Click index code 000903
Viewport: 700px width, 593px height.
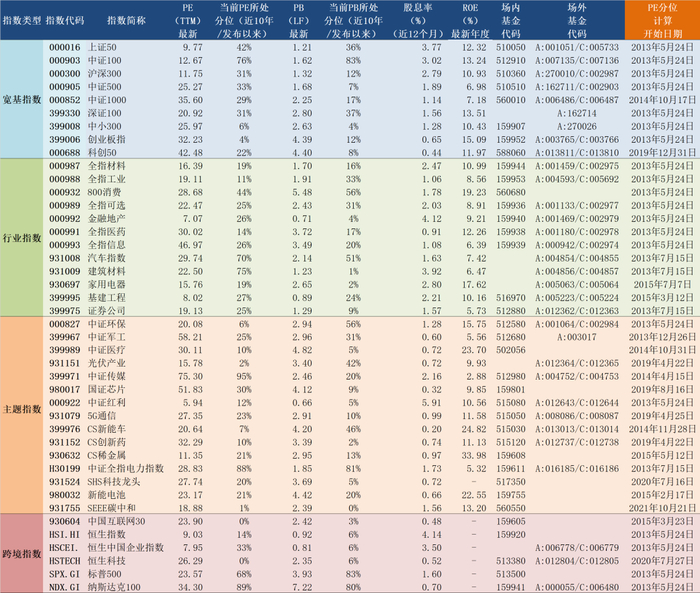(65, 60)
